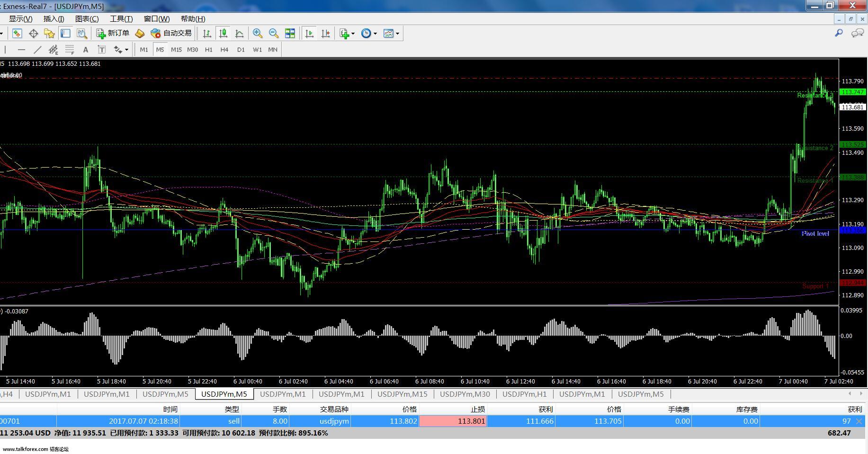The height and width of the screenshot is (454, 868).
Task: Click the 获利 take profit 111.666 cell
Action: click(521, 421)
